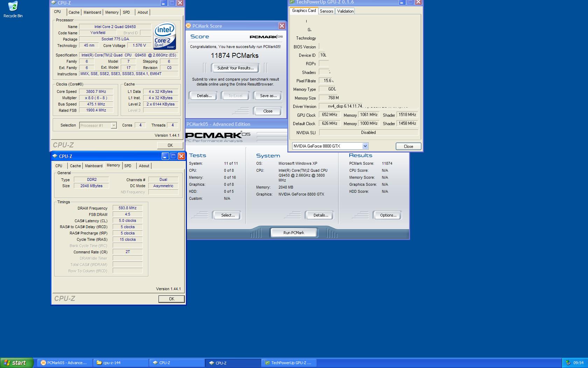Click Close button in PCMark Score dialog
The height and width of the screenshot is (368, 588).
[268, 111]
